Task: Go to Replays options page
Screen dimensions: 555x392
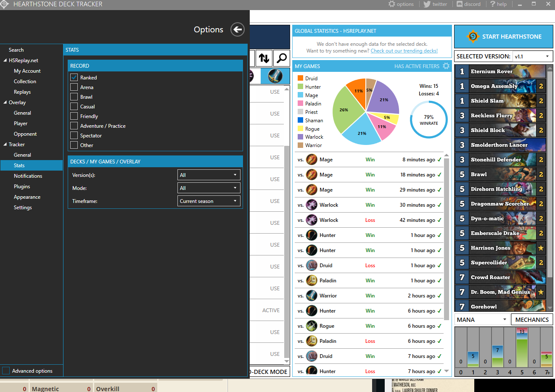Action: (22, 92)
